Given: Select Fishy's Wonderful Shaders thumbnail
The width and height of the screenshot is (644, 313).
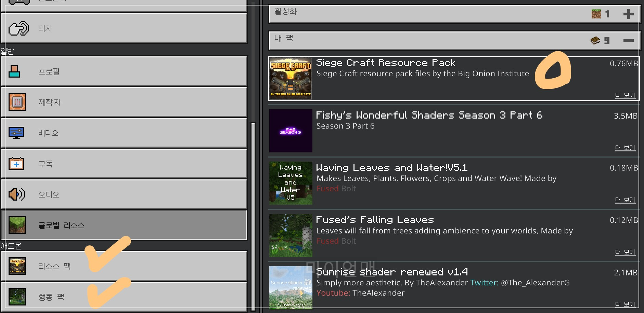Looking at the screenshot, I should coord(291,131).
